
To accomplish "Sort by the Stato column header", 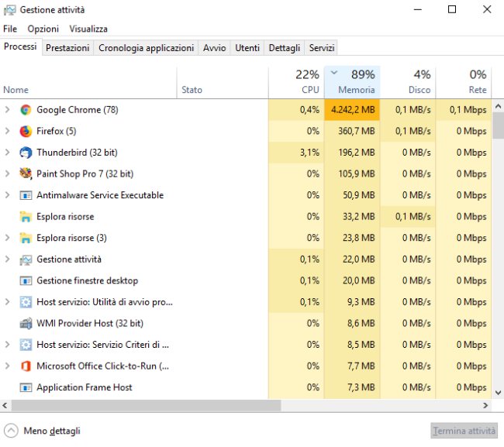I will (223, 83).
